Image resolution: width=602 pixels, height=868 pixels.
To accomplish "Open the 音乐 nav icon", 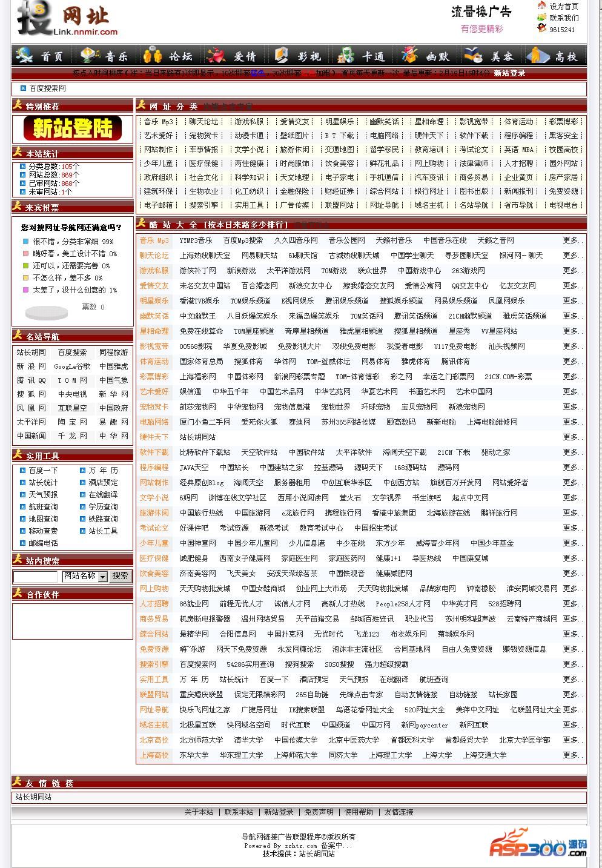I will coord(90,55).
